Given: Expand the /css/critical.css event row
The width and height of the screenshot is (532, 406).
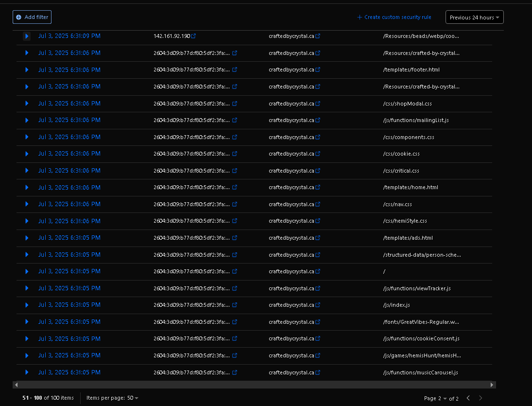Looking at the screenshot, I should coord(27,170).
